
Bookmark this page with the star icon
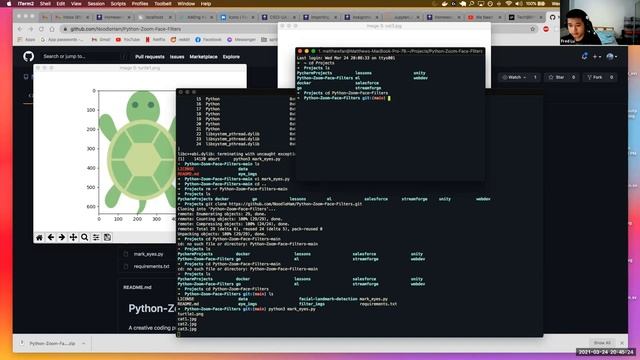(x=533, y=29)
